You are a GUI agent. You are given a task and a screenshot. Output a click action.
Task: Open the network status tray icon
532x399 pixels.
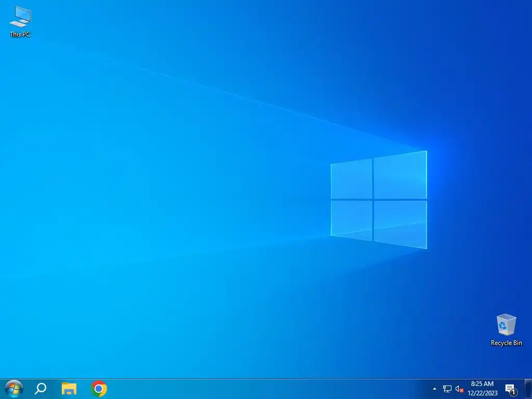[x=447, y=389]
